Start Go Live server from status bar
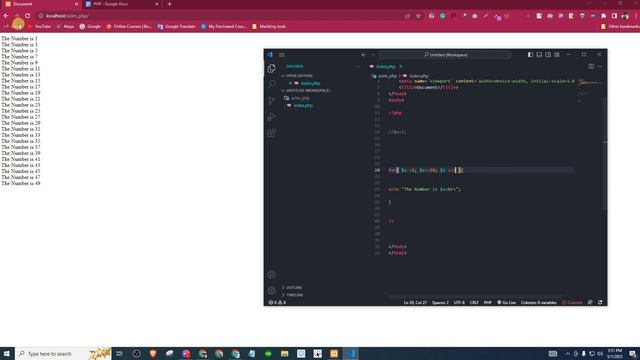The height and width of the screenshot is (360, 640). click(x=506, y=302)
